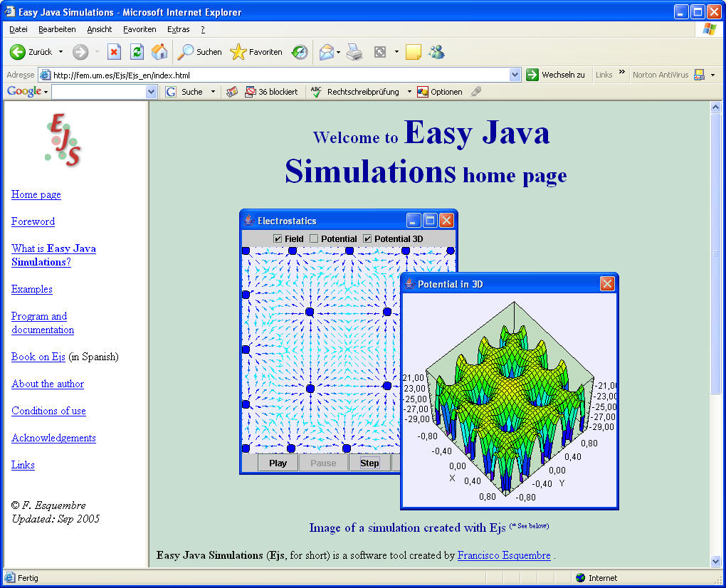The width and height of the screenshot is (726, 588).
Task: Open the Extras menu
Action: click(x=178, y=29)
